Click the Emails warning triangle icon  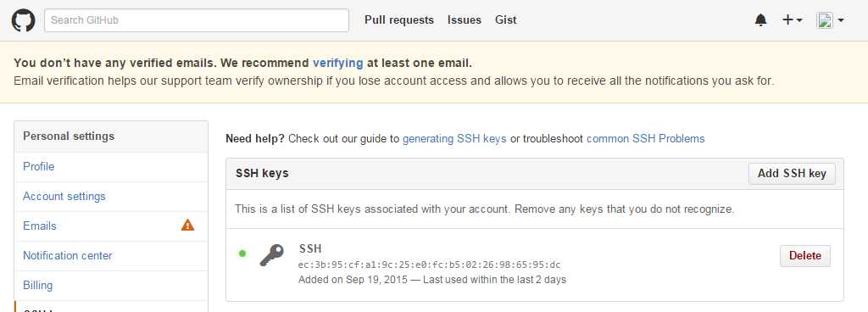pos(187,226)
